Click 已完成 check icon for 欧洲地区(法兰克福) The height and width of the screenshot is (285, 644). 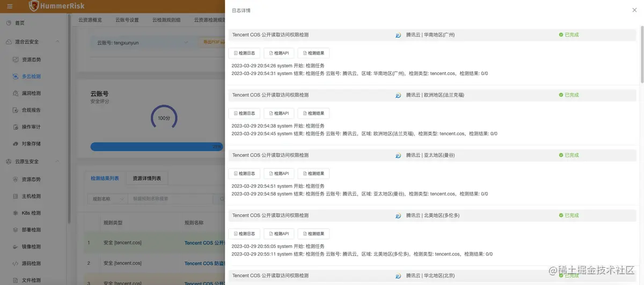[x=561, y=95]
